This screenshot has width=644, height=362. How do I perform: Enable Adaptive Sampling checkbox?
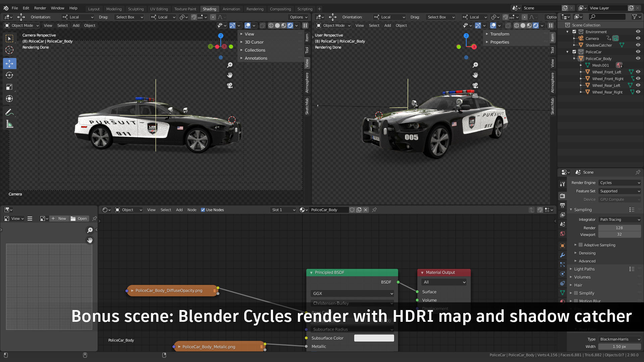pyautogui.click(x=581, y=245)
